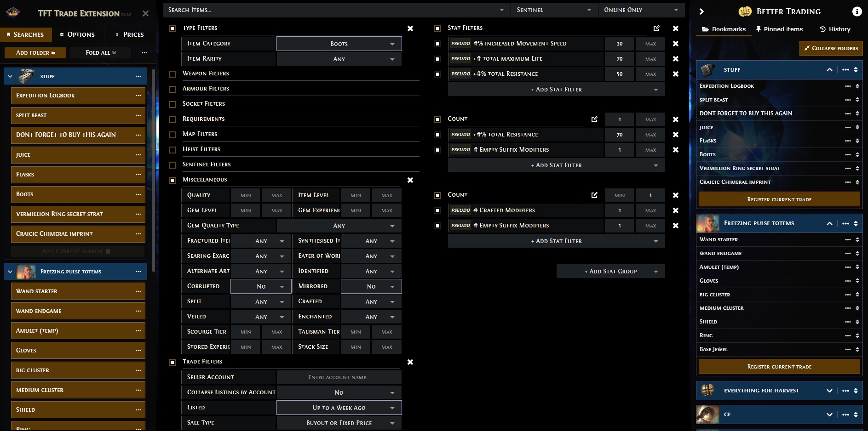Open the Corrupted dropdown set to No

261,286
